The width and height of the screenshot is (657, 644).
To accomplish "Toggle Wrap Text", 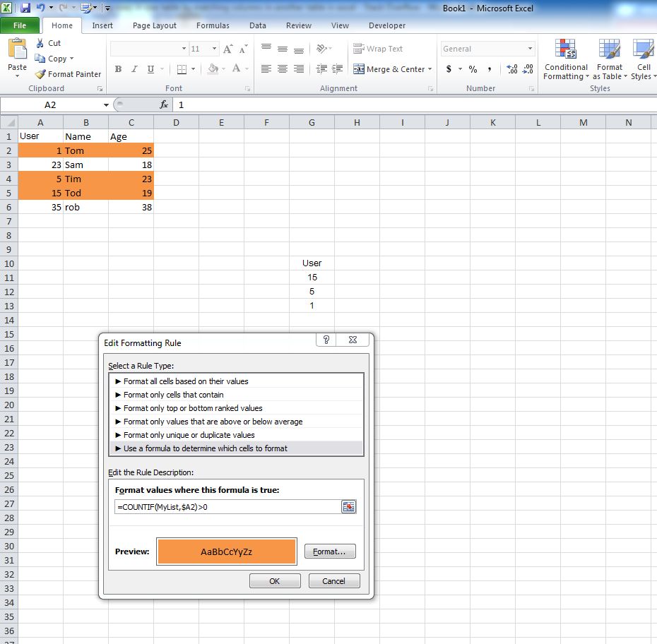I will pyautogui.click(x=377, y=49).
